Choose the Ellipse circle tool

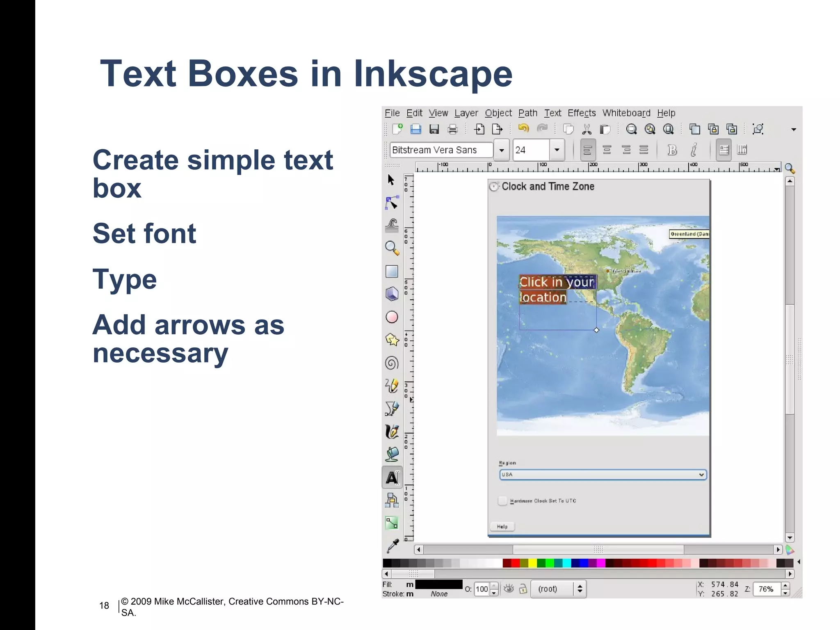(392, 317)
